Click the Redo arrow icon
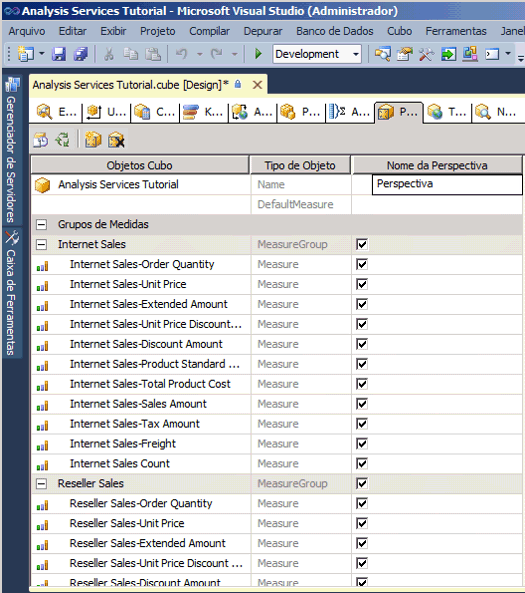The width and height of the screenshot is (525, 593). [x=217, y=54]
